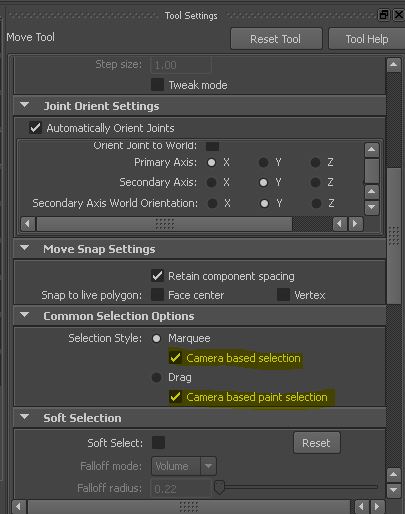The height and width of the screenshot is (514, 405).
Task: Click bottom scrollbar left arrow at far left
Action: [x=19, y=507]
